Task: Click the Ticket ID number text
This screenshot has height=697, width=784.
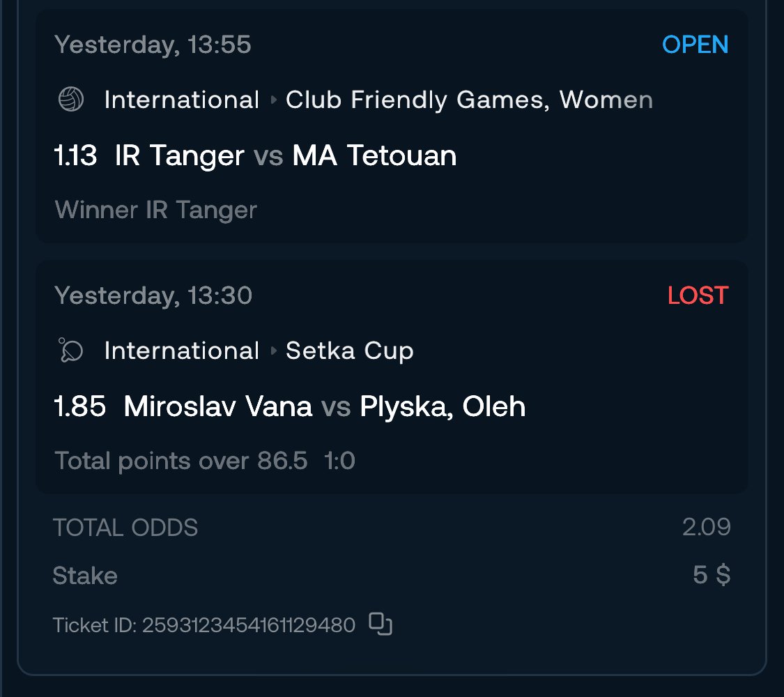Action: [249, 625]
